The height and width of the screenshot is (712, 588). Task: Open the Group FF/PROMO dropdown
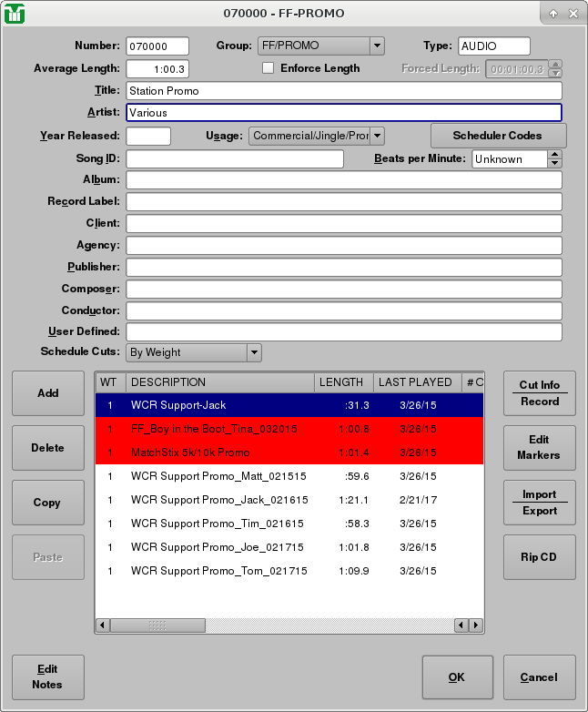[x=377, y=46]
